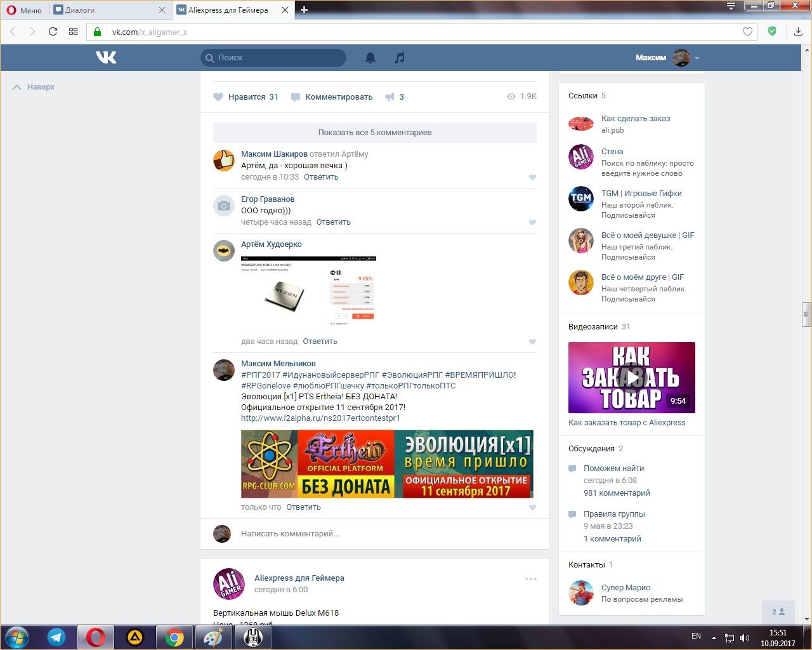Play Как заказать товар video
This screenshot has width=812, height=650.
(x=632, y=378)
